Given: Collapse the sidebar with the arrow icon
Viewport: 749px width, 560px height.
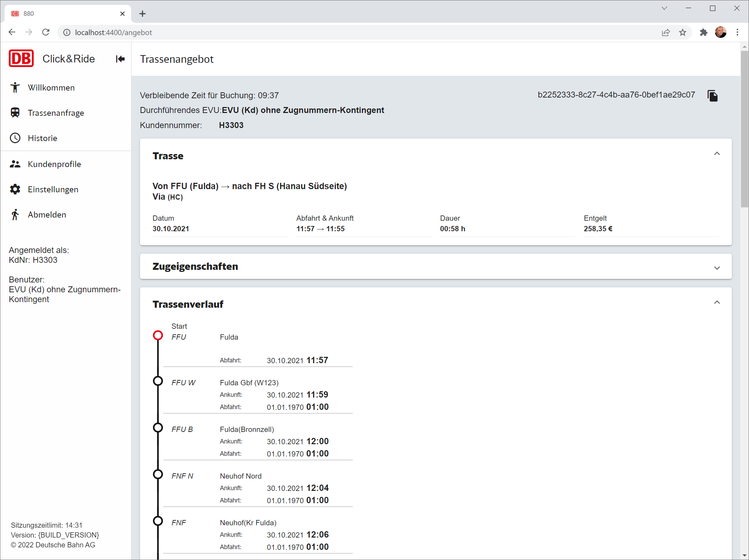Looking at the screenshot, I should pos(120,59).
